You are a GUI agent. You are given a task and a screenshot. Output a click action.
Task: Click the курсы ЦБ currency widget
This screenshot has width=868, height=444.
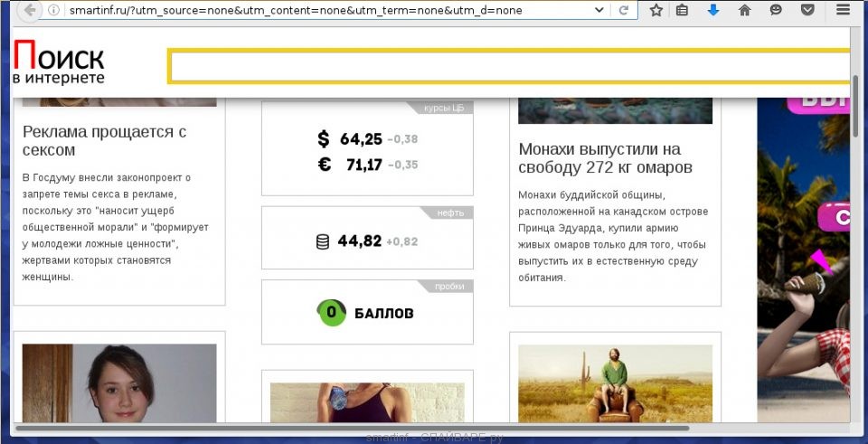click(x=367, y=148)
